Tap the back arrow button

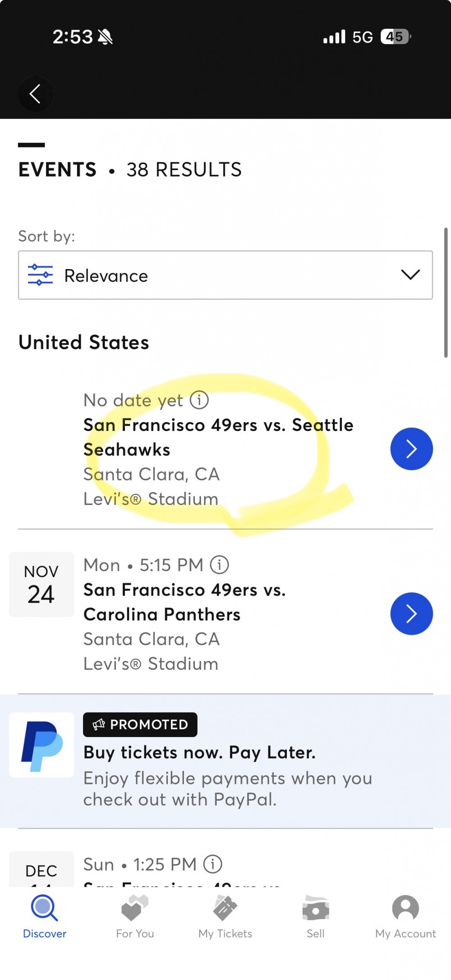pos(35,94)
